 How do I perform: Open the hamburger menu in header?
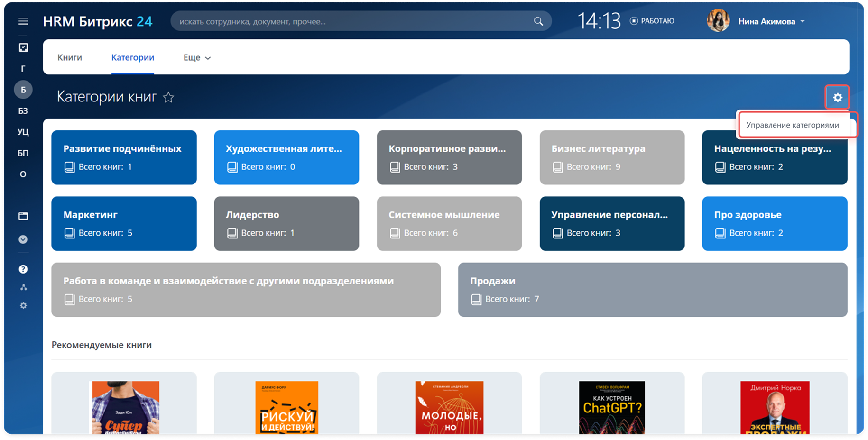[23, 21]
